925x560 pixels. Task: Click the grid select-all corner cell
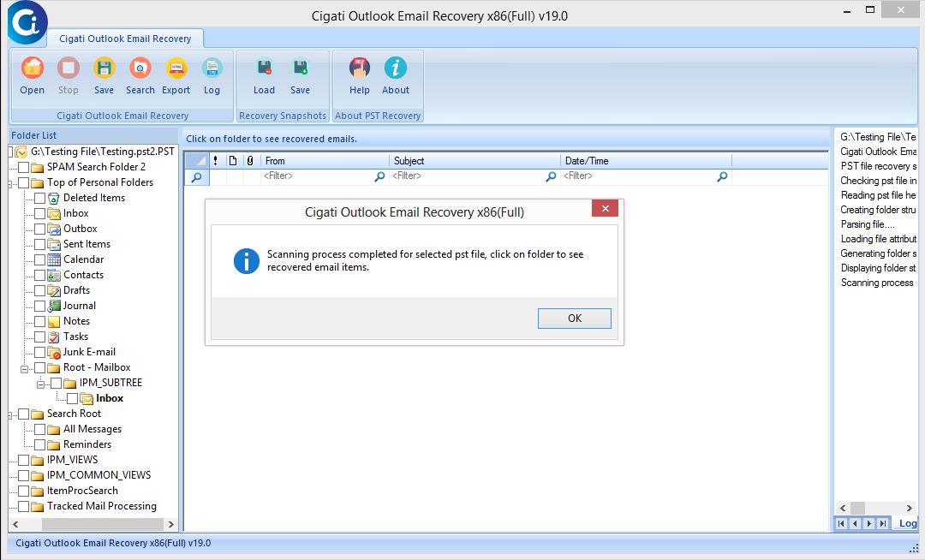click(x=196, y=161)
